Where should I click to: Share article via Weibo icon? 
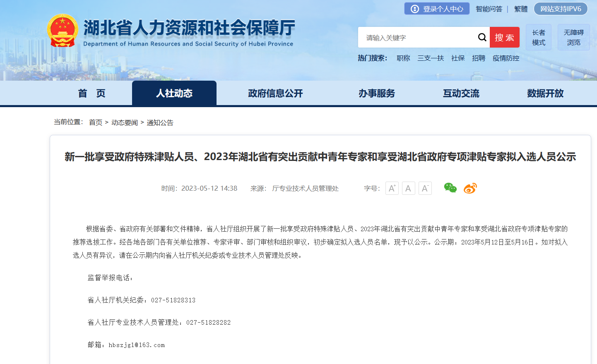coord(470,188)
